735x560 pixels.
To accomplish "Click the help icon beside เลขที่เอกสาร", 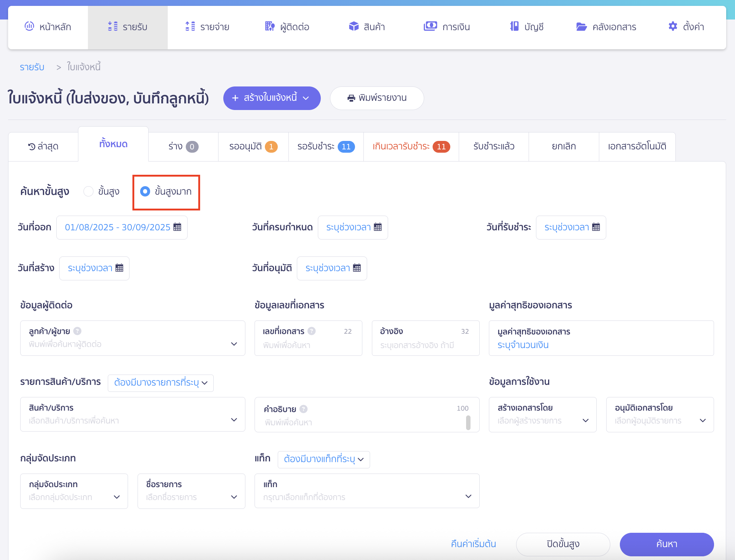I will (312, 331).
